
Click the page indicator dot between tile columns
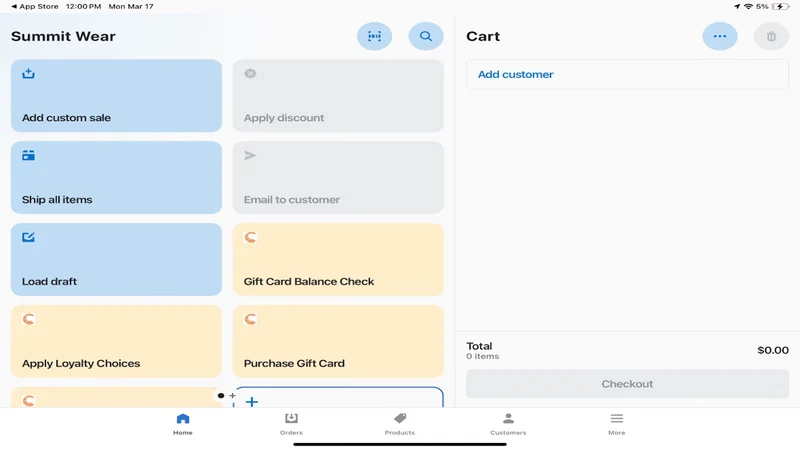(220, 395)
